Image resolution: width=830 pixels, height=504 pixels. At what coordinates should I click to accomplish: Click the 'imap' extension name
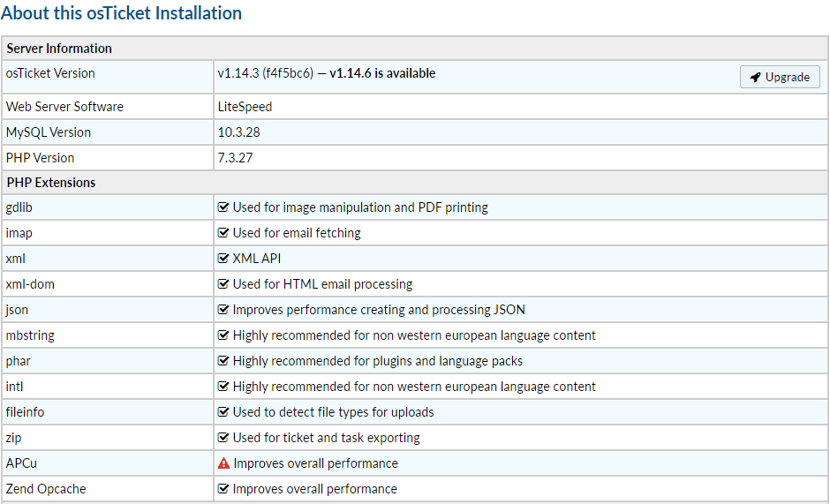pos(19,233)
